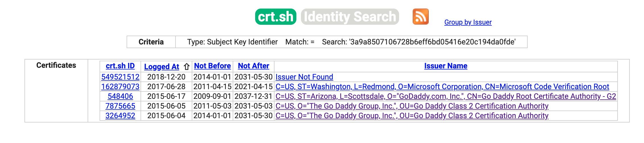Image resolution: width=644 pixels, height=143 pixels.
Task: Open the orange RSS feed icon
Action: 420,17
